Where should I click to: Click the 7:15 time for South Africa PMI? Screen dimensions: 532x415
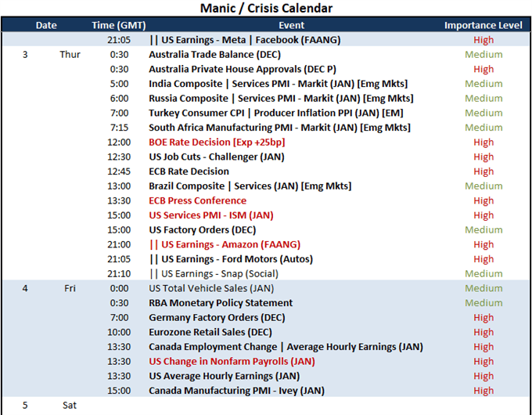coord(119,128)
